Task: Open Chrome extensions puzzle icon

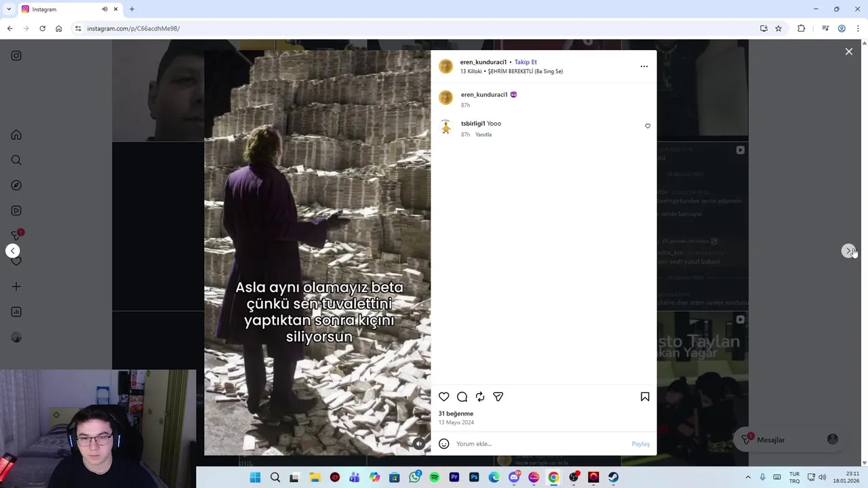Action: [802, 28]
